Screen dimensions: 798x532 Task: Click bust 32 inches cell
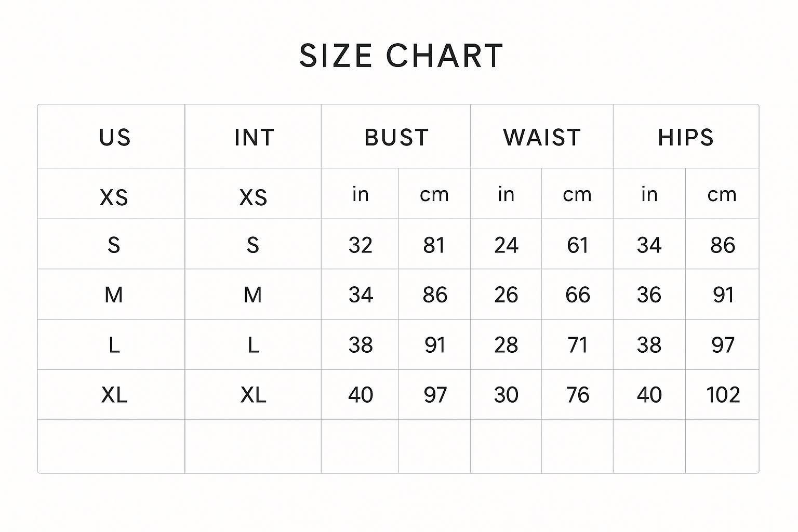tap(361, 245)
